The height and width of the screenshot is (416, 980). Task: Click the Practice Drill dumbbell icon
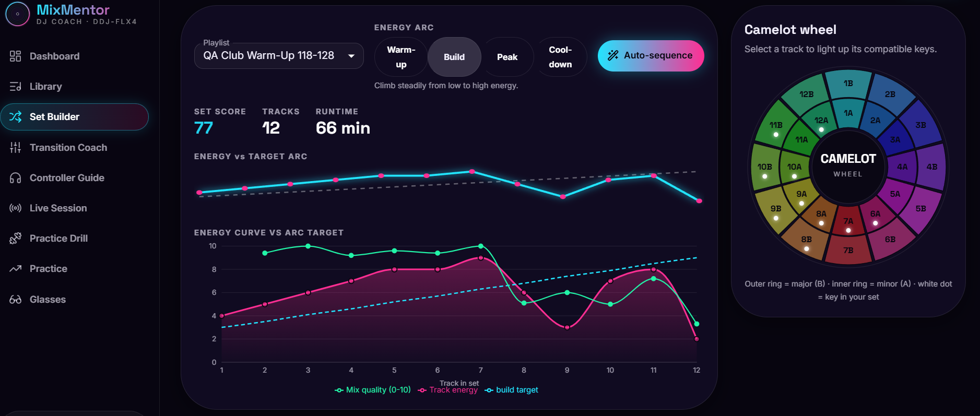(15, 239)
